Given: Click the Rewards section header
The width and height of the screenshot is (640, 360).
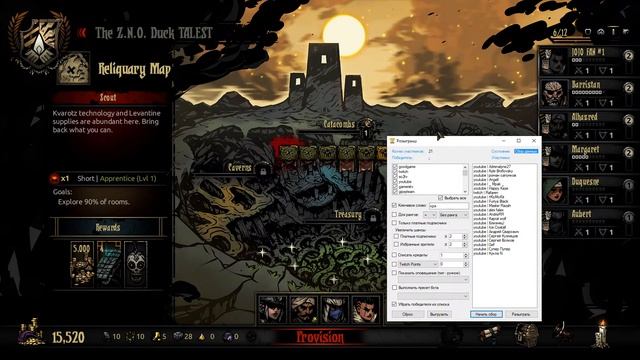Looking at the screenshot, I should pyautogui.click(x=108, y=227).
